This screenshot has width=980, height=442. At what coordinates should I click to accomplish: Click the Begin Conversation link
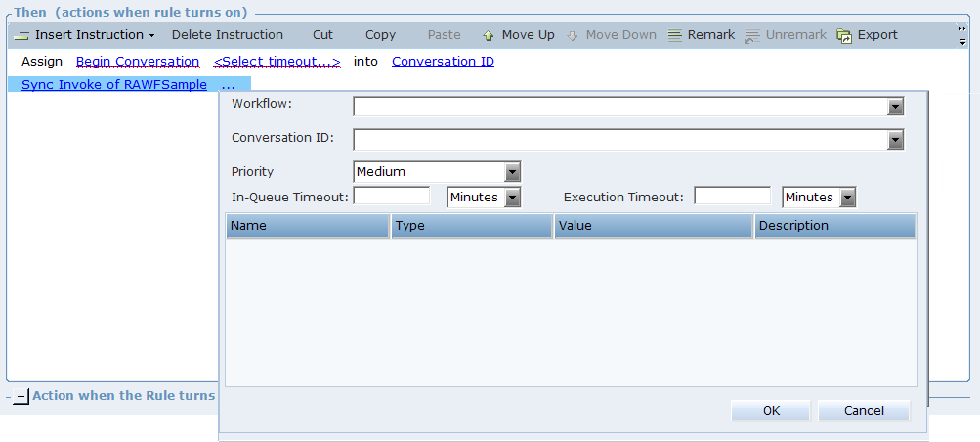(138, 62)
